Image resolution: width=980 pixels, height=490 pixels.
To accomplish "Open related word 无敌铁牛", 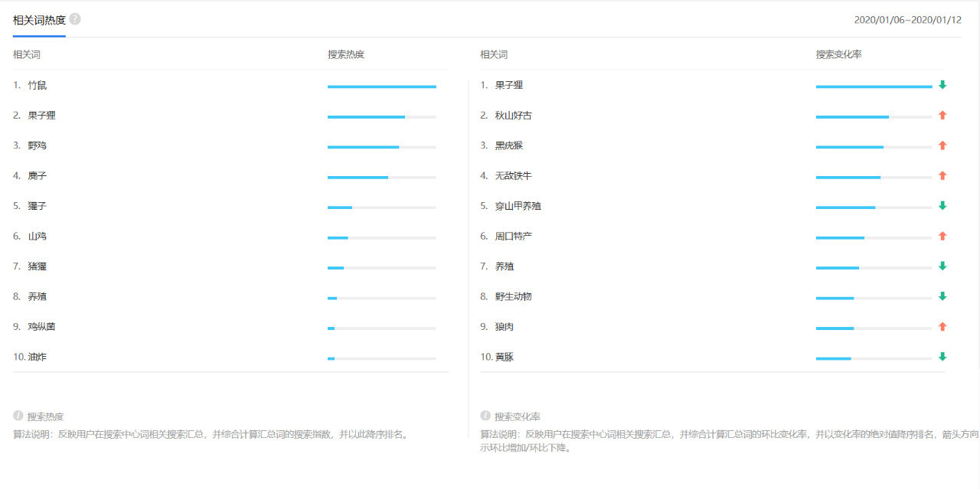I will click(x=514, y=176).
